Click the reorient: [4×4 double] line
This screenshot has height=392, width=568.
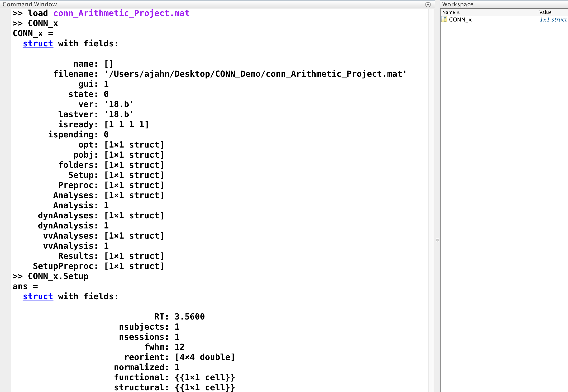pos(180,357)
